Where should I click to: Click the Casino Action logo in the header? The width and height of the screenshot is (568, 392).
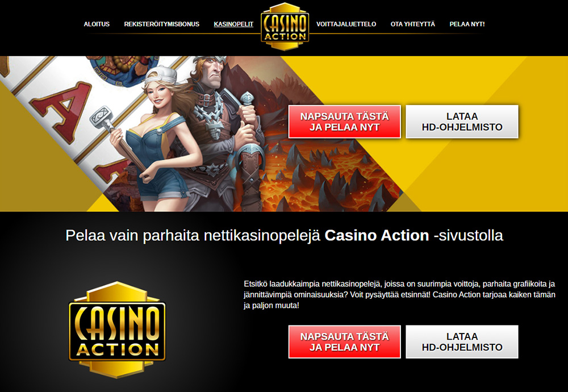click(285, 27)
